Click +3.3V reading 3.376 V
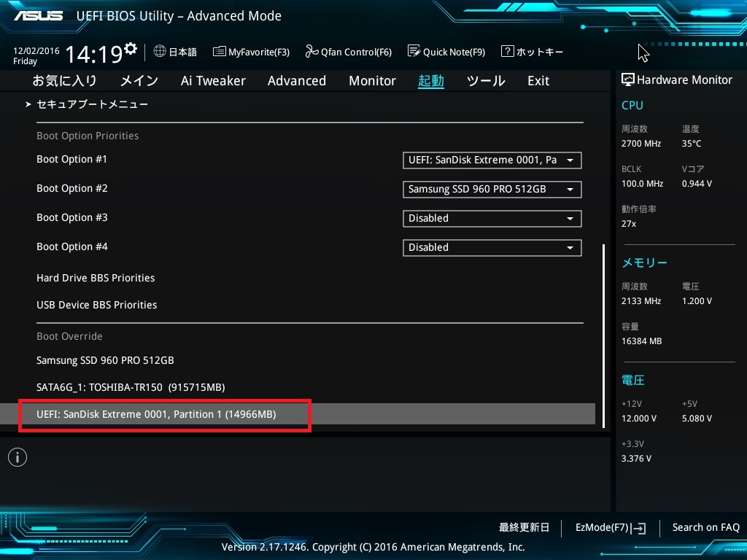Image resolution: width=747 pixels, height=560 pixels. coord(636,459)
